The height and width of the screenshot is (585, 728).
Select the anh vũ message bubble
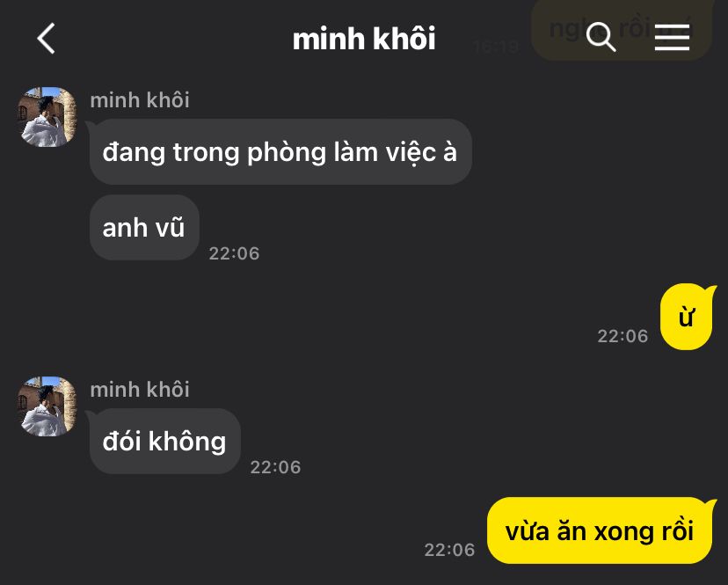144,227
